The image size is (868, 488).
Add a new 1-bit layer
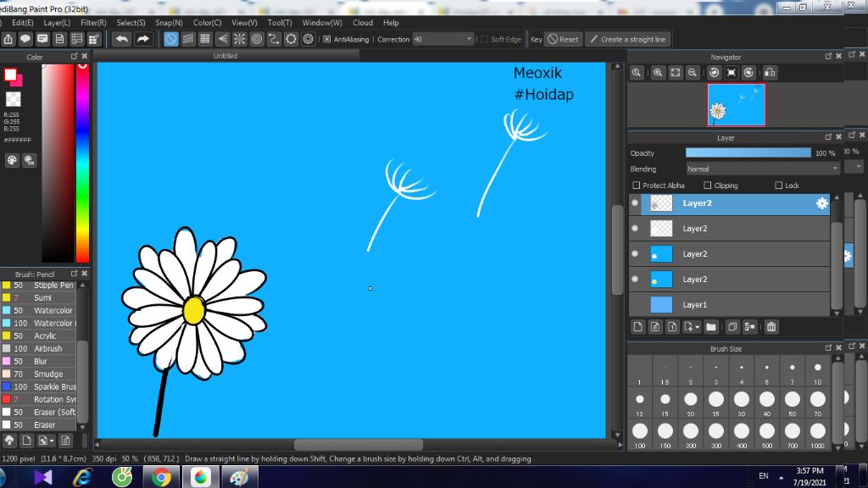[x=672, y=327]
